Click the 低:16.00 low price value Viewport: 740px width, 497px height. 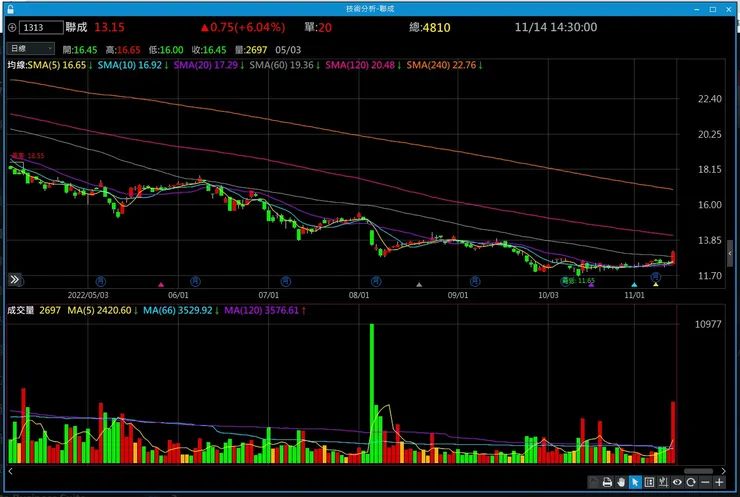pyautogui.click(x=166, y=50)
